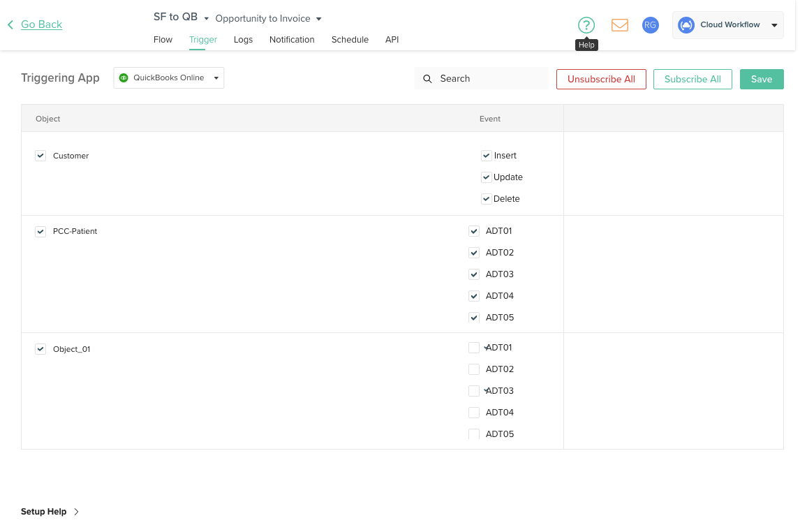Uncheck the Customer object checkbox

click(x=40, y=156)
